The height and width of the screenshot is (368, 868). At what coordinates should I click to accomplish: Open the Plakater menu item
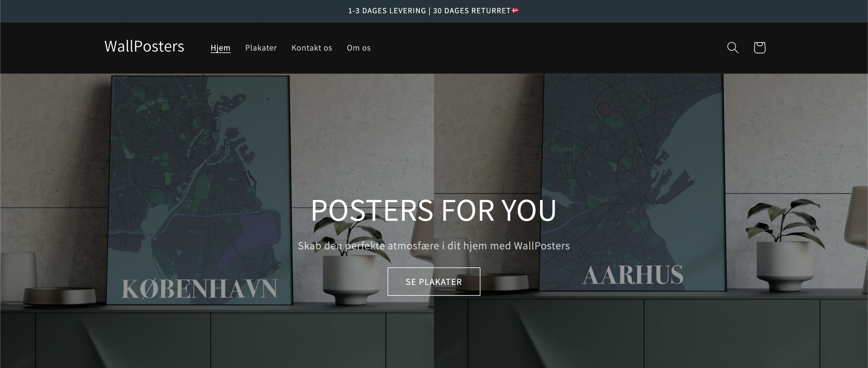(x=261, y=48)
